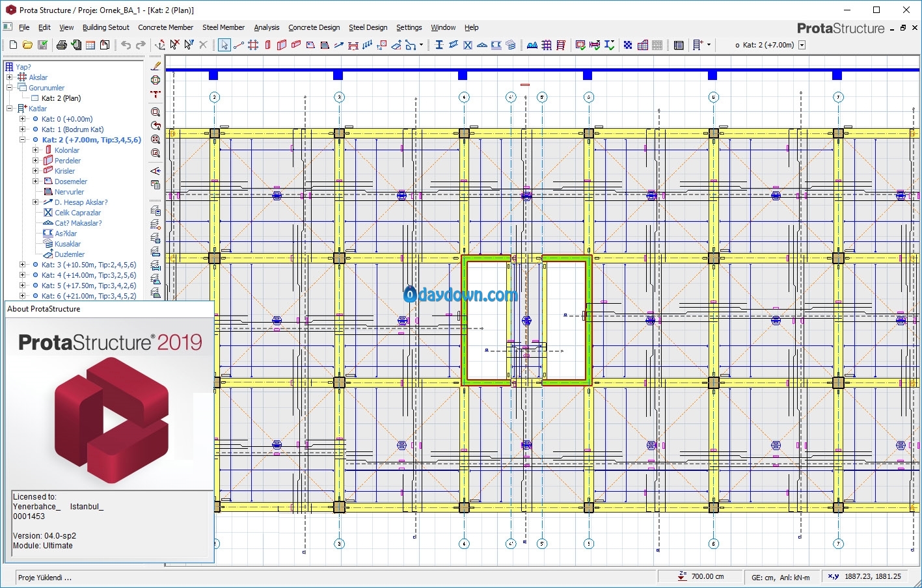Open the storey tool dropdown arrow

[x=709, y=45]
